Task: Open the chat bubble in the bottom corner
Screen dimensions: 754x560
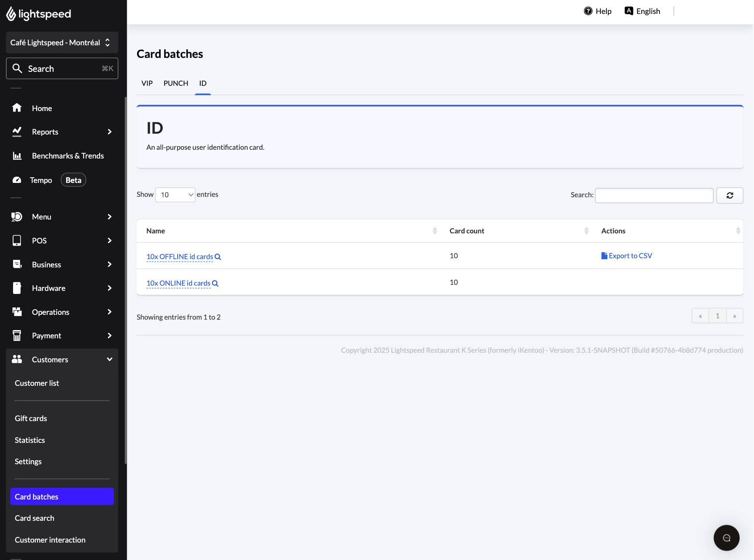Action: (726, 538)
